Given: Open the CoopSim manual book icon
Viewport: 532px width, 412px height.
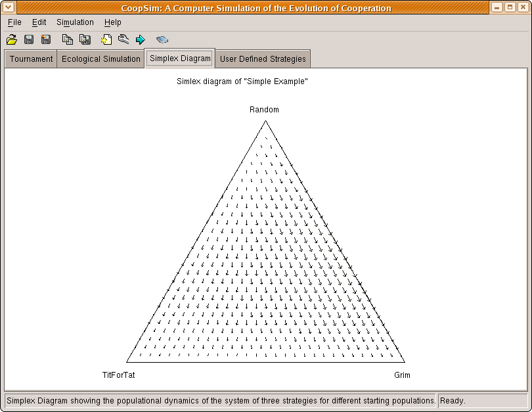Looking at the screenshot, I should pyautogui.click(x=162, y=39).
